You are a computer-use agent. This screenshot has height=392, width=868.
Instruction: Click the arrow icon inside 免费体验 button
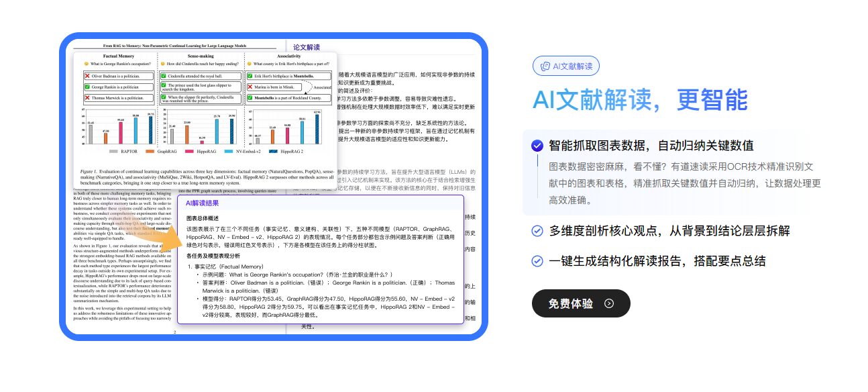tap(608, 303)
